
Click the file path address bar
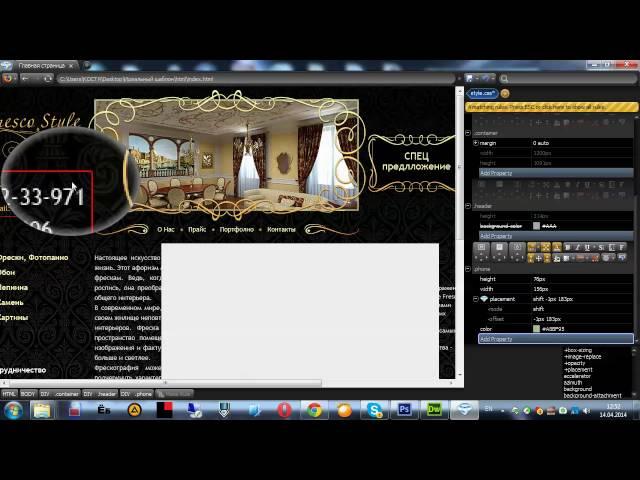(x=256, y=79)
